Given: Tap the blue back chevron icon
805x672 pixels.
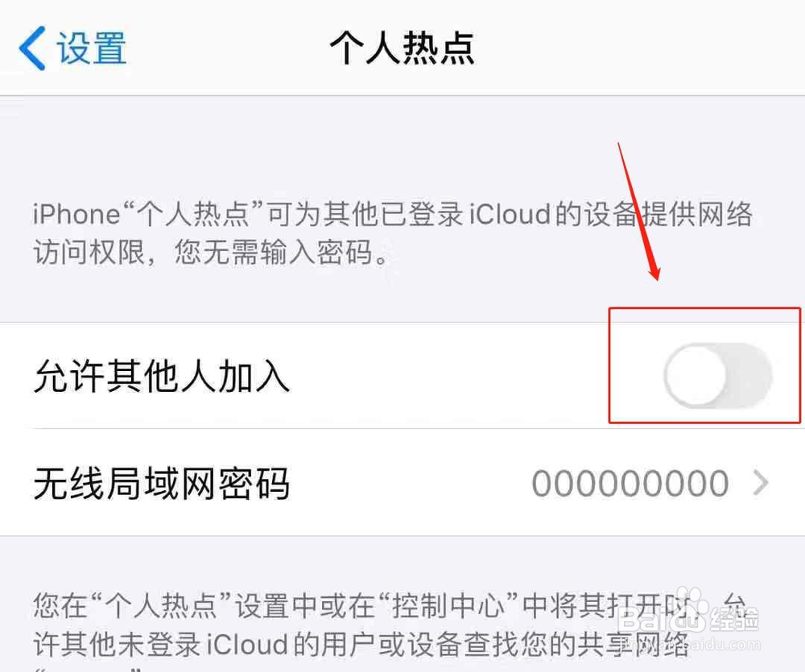Looking at the screenshot, I should coord(32,47).
